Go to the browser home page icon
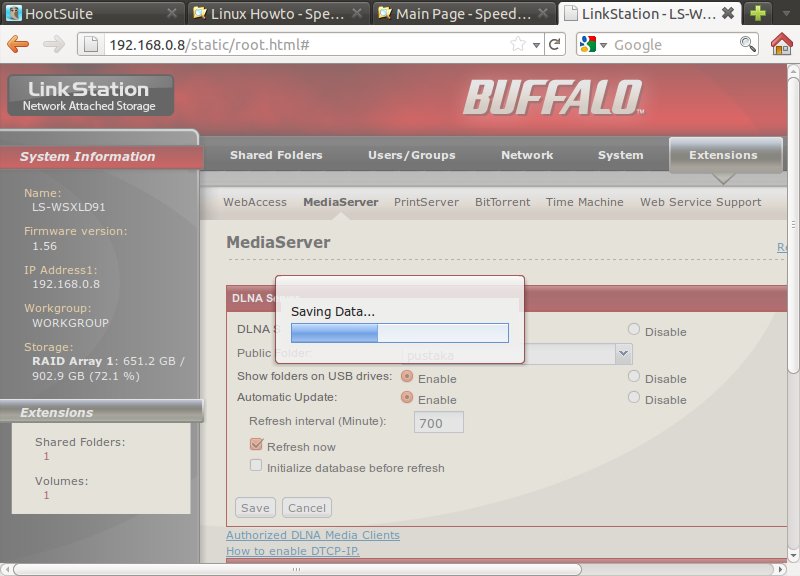This screenshot has width=800, height=576. coord(782,44)
